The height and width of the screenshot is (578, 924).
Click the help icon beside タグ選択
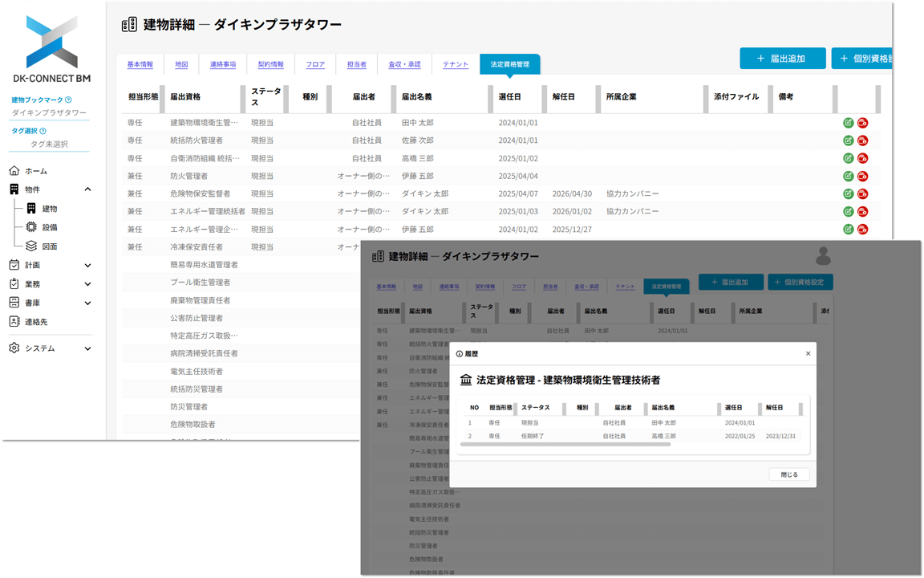pos(43,131)
